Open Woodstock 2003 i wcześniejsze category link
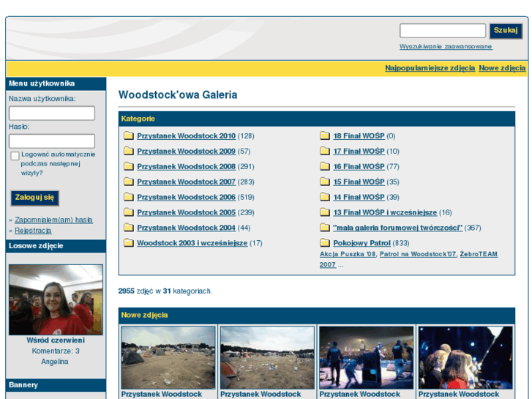532x399 pixels. 192,243
